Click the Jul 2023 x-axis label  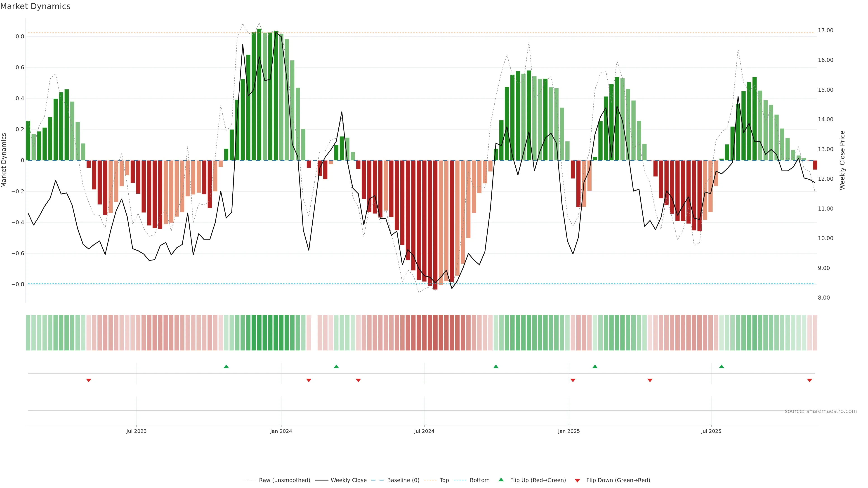(x=137, y=431)
